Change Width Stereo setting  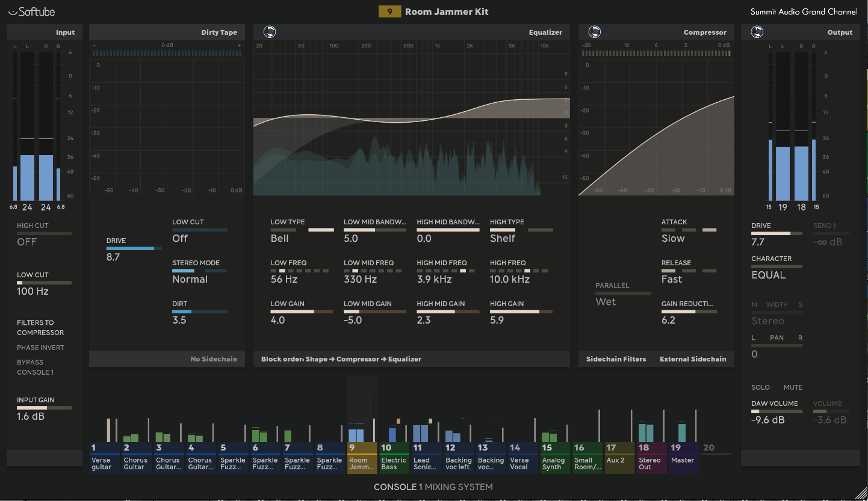tap(767, 321)
